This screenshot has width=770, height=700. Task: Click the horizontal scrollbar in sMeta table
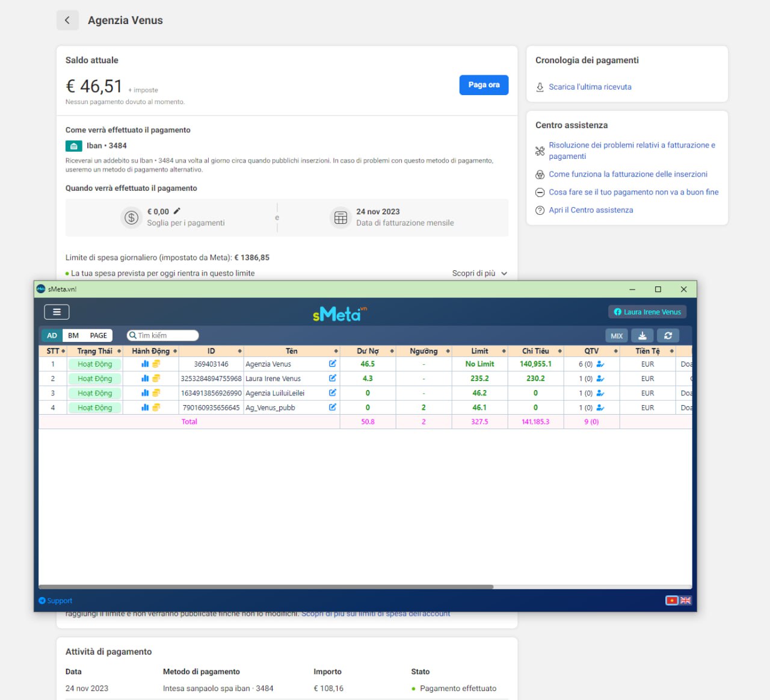pyautogui.click(x=266, y=586)
